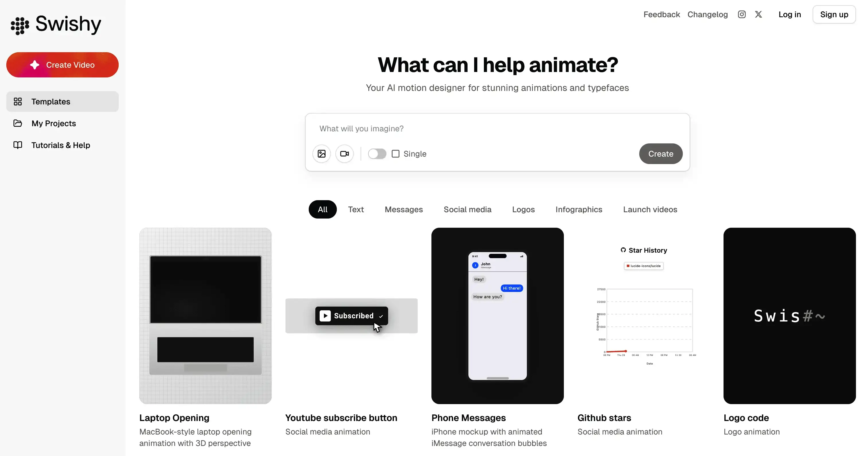
Task: Click the gray Create button
Action: (x=660, y=154)
